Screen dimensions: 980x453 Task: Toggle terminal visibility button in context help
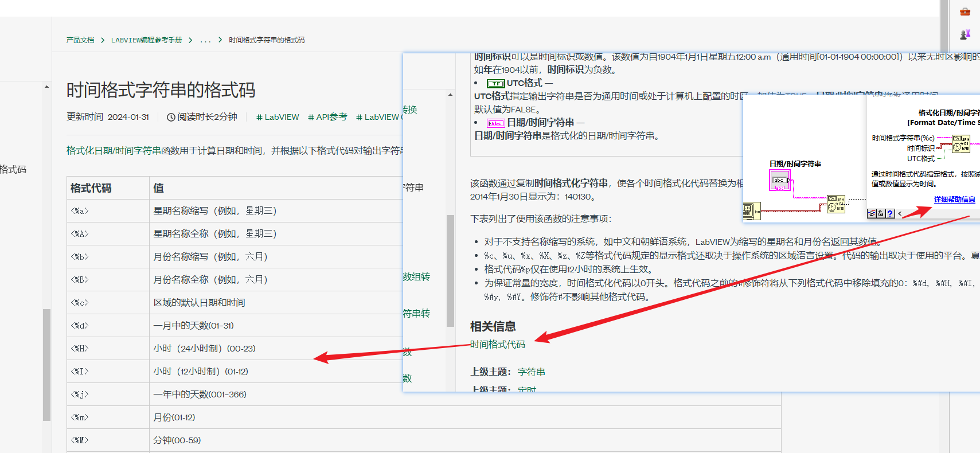click(872, 213)
